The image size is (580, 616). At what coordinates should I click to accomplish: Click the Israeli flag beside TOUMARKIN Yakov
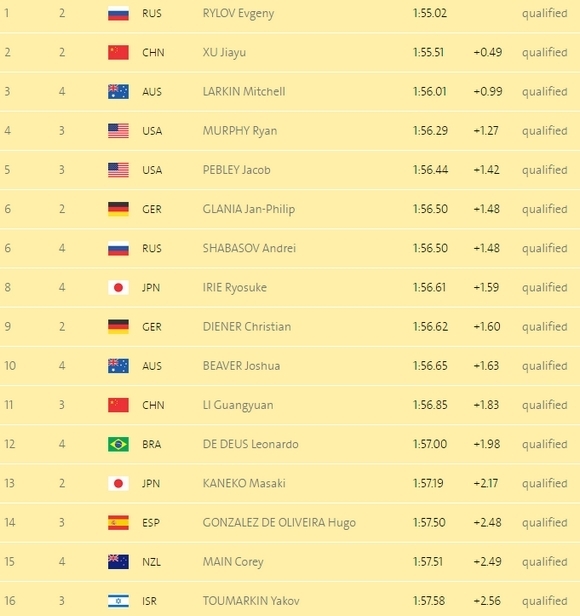coord(118,601)
